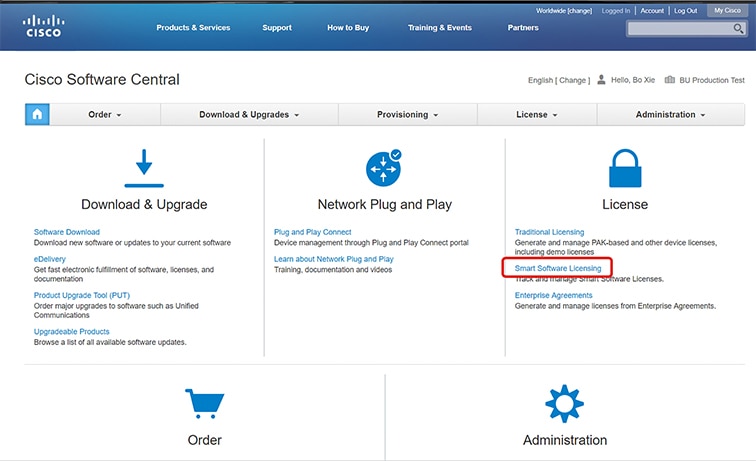This screenshot has width=756, height=461.
Task: Click the Administration gear icon
Action: pos(565,404)
